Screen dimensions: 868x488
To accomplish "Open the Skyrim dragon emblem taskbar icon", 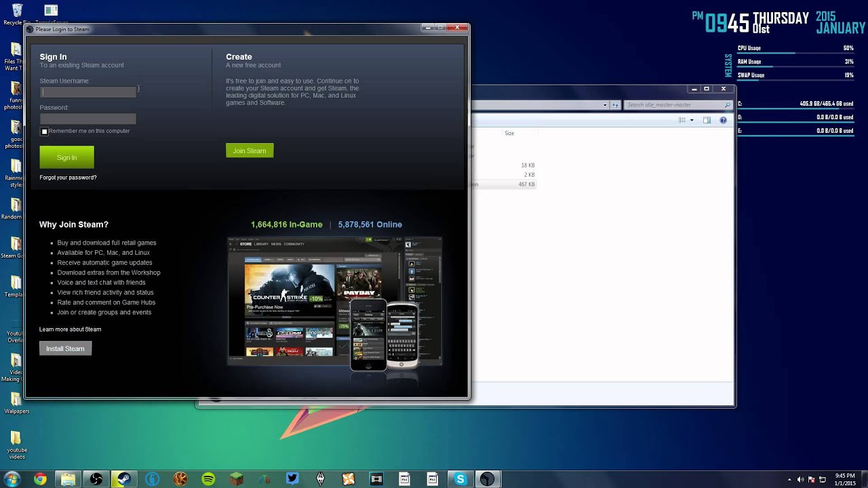I will (x=320, y=479).
